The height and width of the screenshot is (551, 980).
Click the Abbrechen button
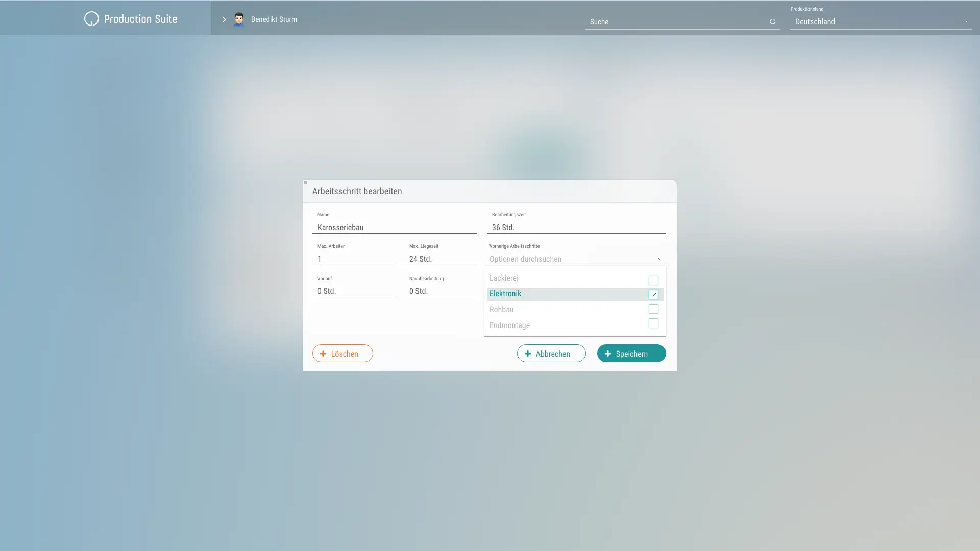[x=551, y=354]
